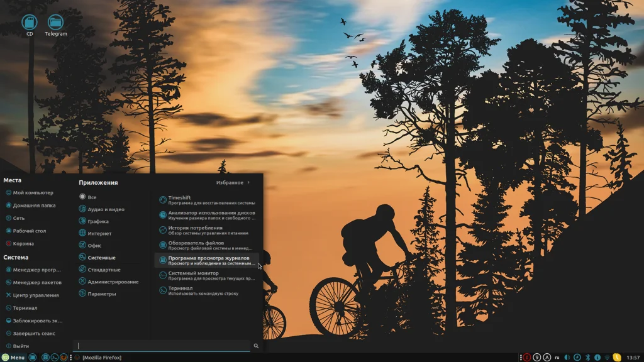Image resolution: width=644 pixels, height=362 pixels.
Task: Open the Bluetooth tray icon
Action: pyautogui.click(x=588, y=358)
